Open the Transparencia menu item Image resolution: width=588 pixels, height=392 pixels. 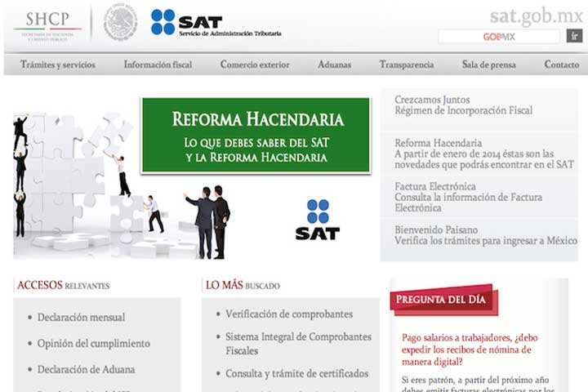[x=406, y=65]
